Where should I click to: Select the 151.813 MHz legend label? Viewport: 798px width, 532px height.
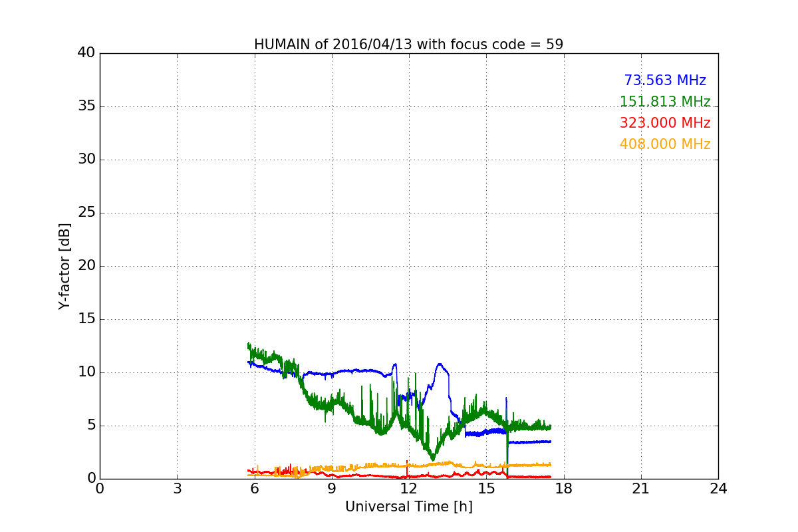tap(665, 102)
